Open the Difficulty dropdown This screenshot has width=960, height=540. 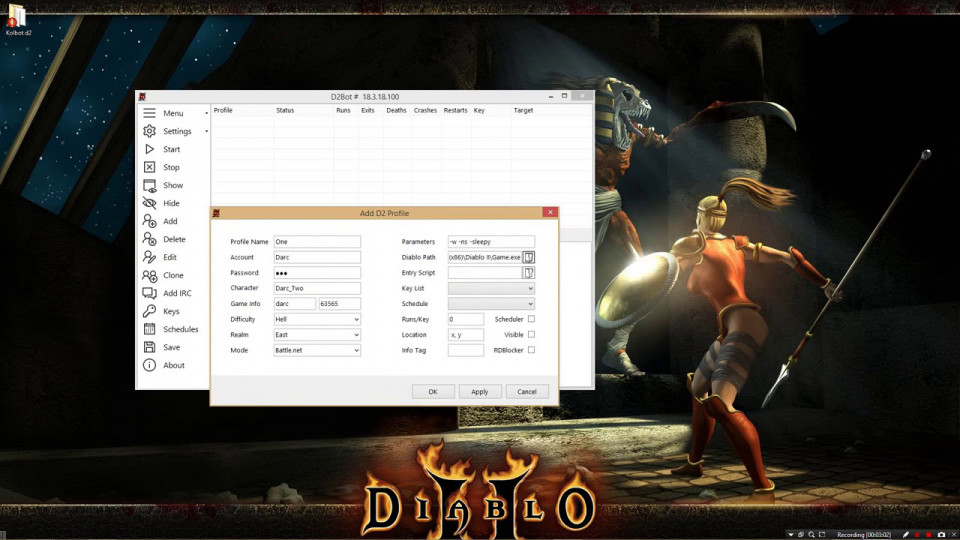317,319
